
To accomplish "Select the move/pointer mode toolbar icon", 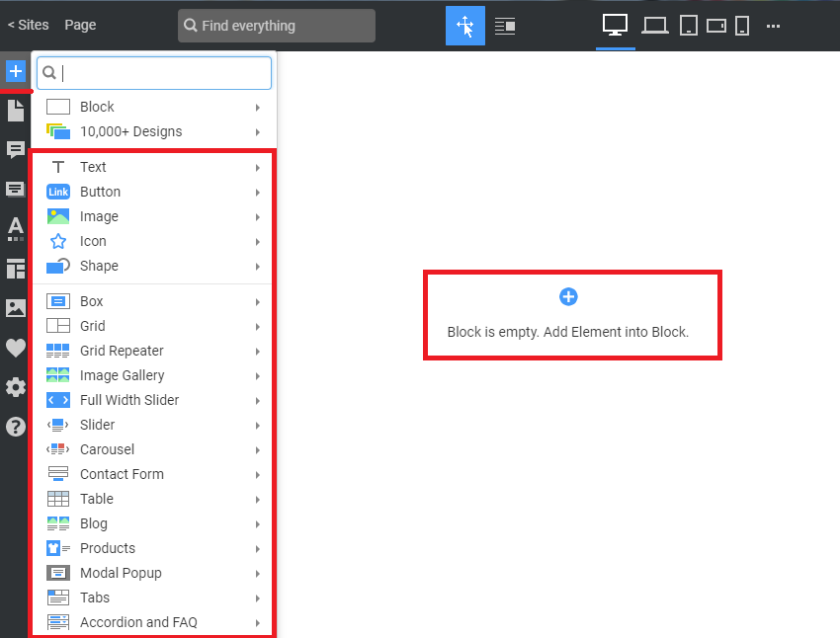I will click(x=465, y=26).
